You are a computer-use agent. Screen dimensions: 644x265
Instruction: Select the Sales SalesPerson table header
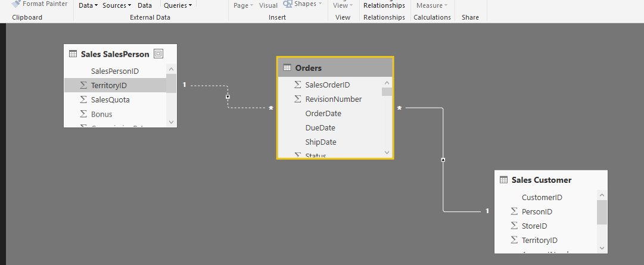tap(120, 54)
